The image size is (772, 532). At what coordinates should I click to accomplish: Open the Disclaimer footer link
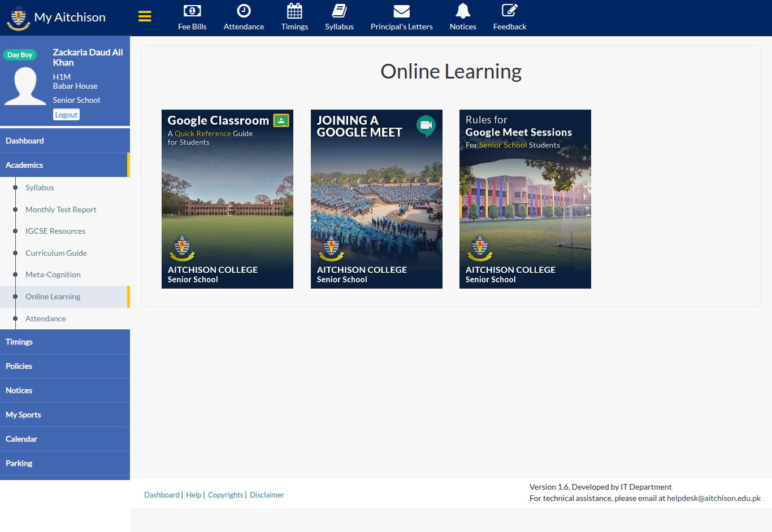[x=267, y=495]
